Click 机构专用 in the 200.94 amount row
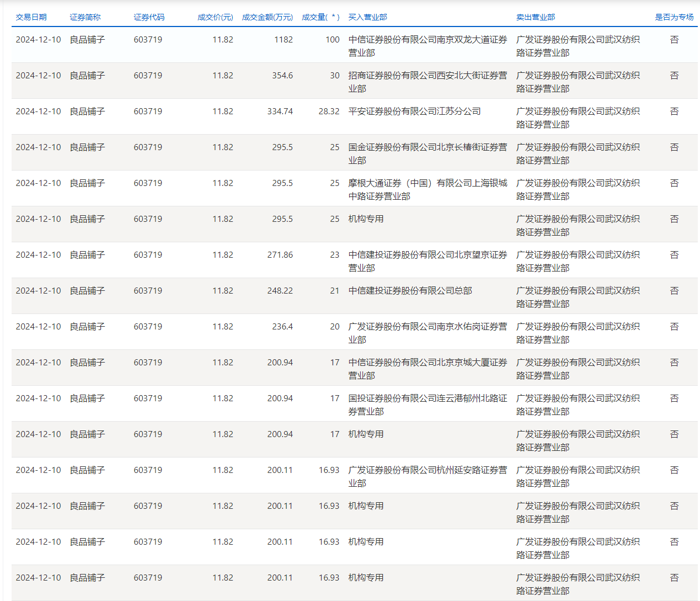 [366, 434]
